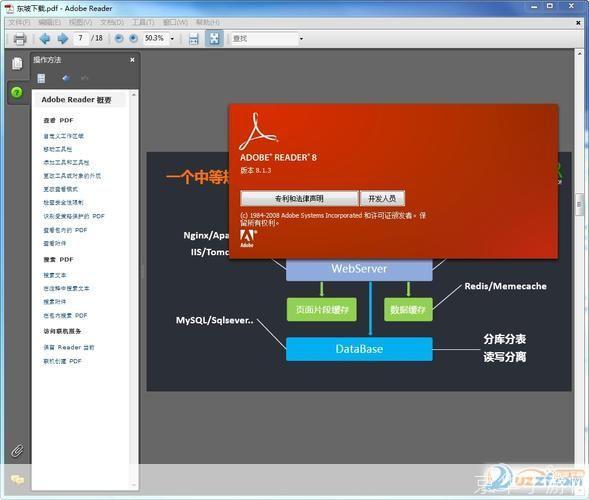Select the fit width scrolling icon
This screenshot has width=589, height=500.
pos(193,39)
